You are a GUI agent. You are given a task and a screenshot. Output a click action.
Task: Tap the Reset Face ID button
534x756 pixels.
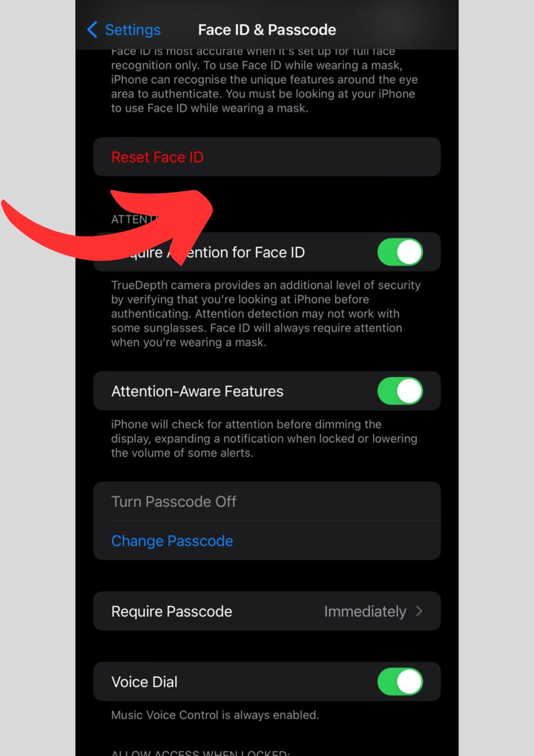pos(267,157)
